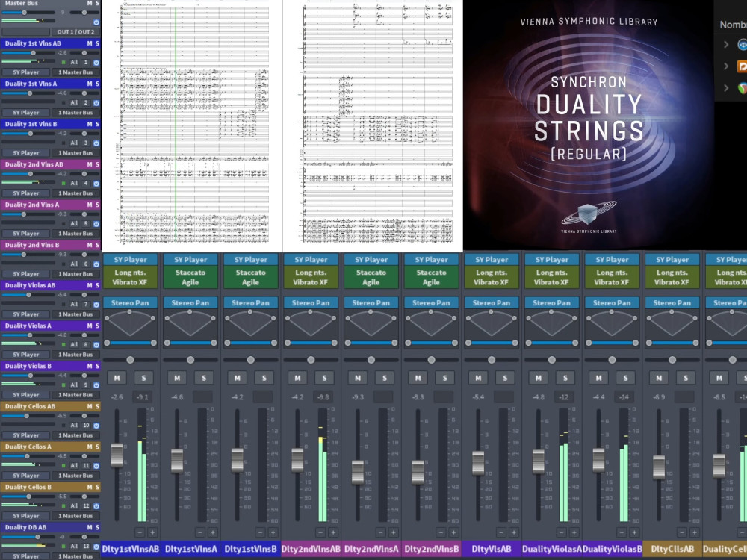Click Staccato Agile label on Dlty2ndVlnsA strip
Image resolution: width=747 pixels, height=560 pixels.
tap(371, 277)
